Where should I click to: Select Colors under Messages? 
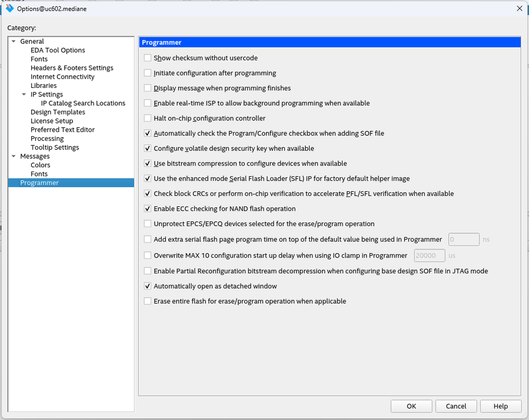pyautogui.click(x=40, y=165)
